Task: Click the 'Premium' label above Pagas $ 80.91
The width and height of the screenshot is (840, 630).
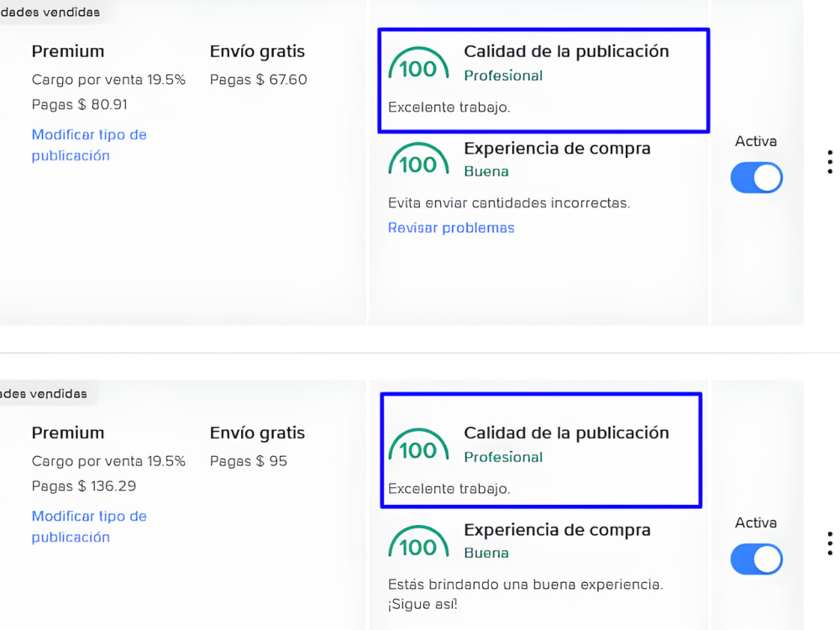Action: (x=68, y=51)
